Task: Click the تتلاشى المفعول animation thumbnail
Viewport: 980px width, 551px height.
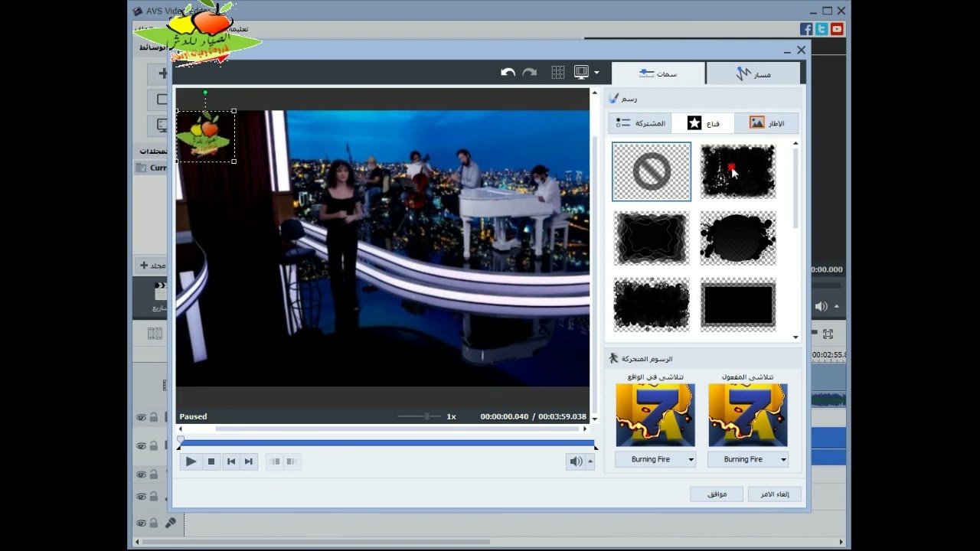Action: tap(748, 416)
